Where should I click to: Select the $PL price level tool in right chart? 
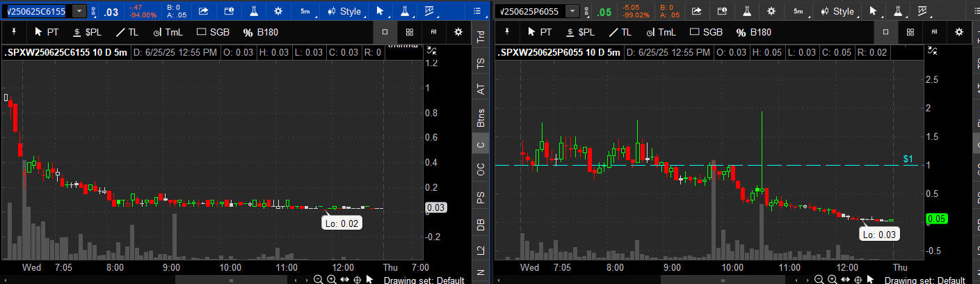click(x=581, y=32)
